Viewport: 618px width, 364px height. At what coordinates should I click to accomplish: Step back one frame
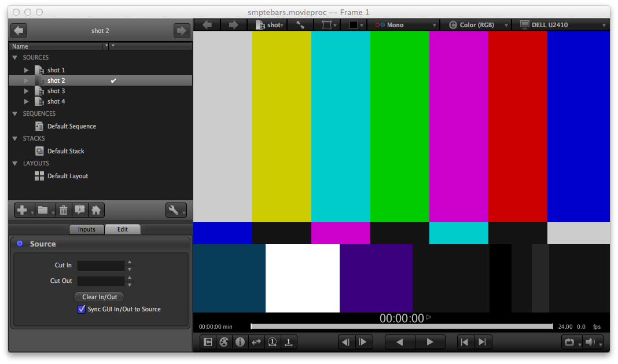347,342
